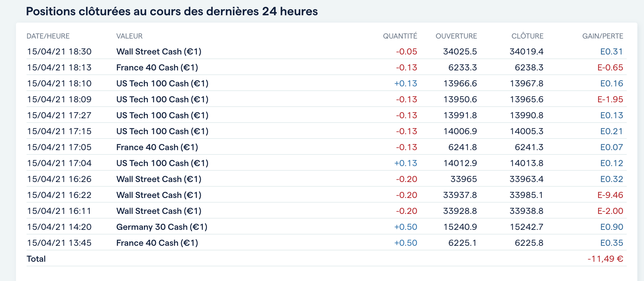Image resolution: width=644 pixels, height=281 pixels.
Task: Select the 15/04/21 16:11 timestamp
Action: pyautogui.click(x=59, y=211)
